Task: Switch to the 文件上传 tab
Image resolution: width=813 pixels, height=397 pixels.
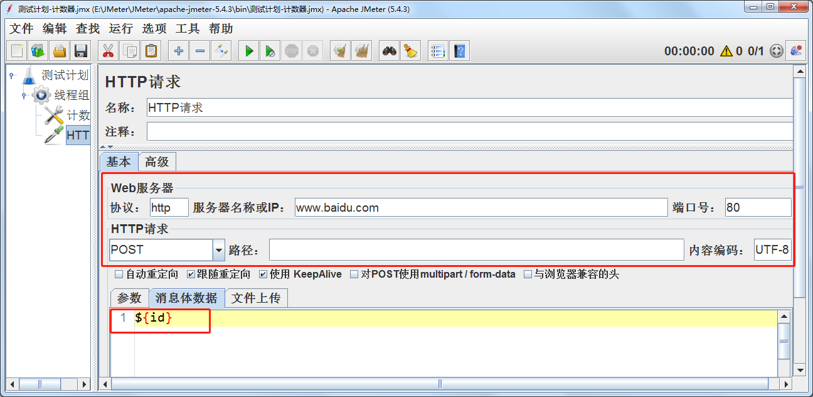Action: tap(256, 297)
